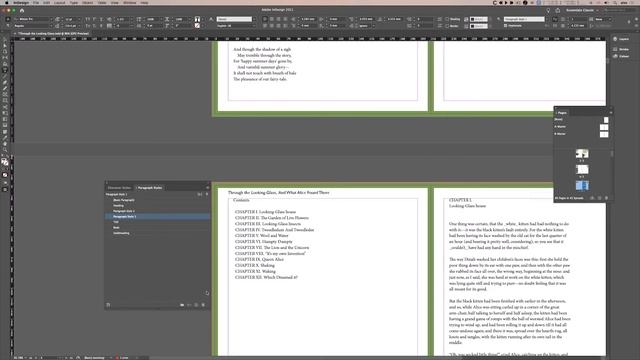Open the Window menu
The width and height of the screenshot is (640, 360).
pos(130,2)
